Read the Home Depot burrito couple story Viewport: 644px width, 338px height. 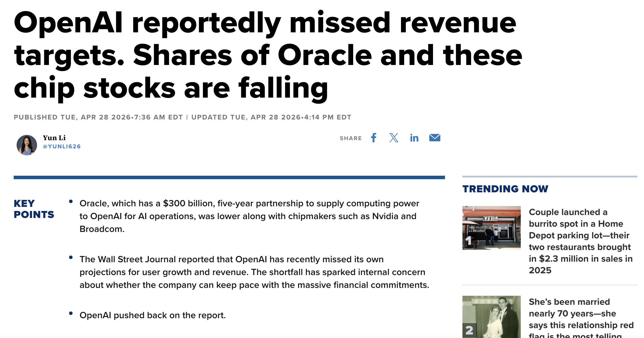point(580,241)
